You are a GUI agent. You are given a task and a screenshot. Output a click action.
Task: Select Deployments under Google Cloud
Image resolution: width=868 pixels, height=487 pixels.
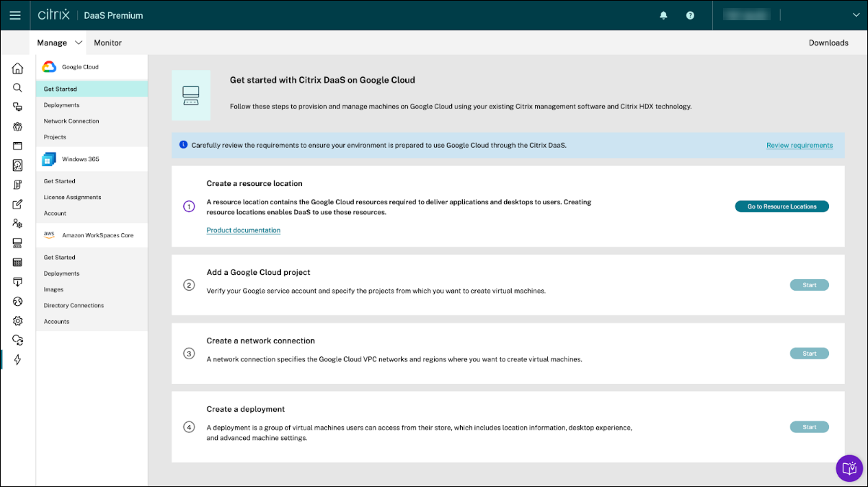[x=61, y=105]
